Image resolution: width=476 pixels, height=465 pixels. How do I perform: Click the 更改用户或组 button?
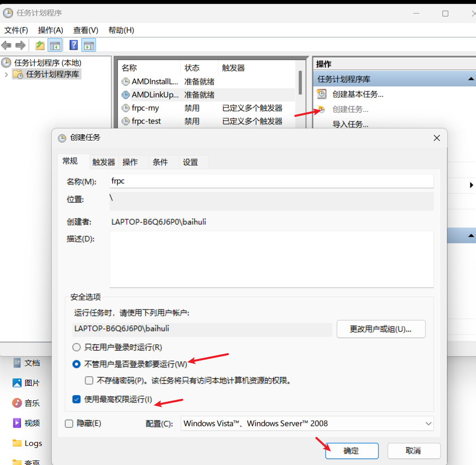(x=381, y=329)
